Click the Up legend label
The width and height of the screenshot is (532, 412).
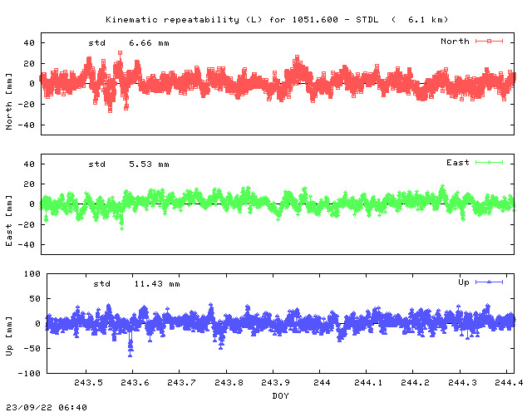pyautogui.click(x=464, y=282)
